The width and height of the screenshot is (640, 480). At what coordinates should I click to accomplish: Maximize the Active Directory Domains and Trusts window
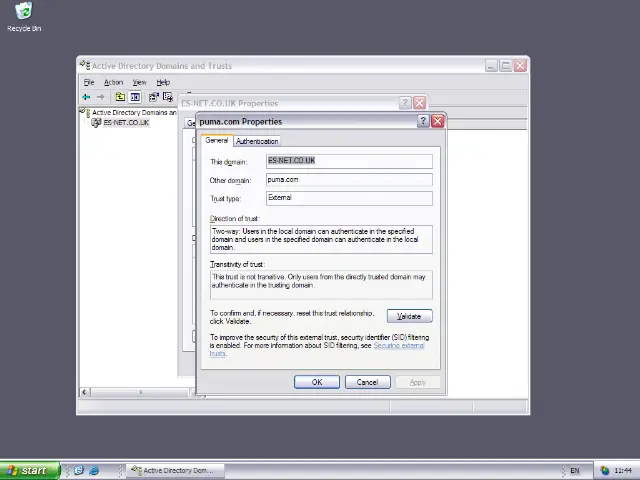coord(506,65)
